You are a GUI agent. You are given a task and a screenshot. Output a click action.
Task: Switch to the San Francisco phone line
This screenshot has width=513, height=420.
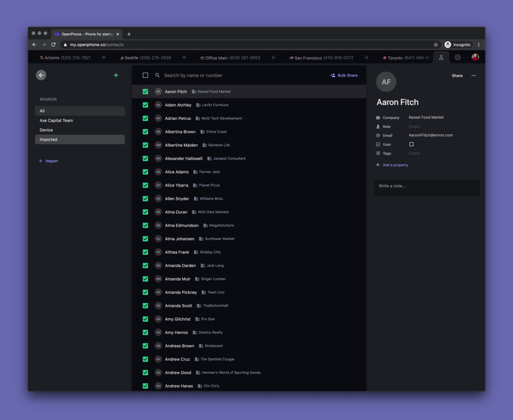[321, 58]
